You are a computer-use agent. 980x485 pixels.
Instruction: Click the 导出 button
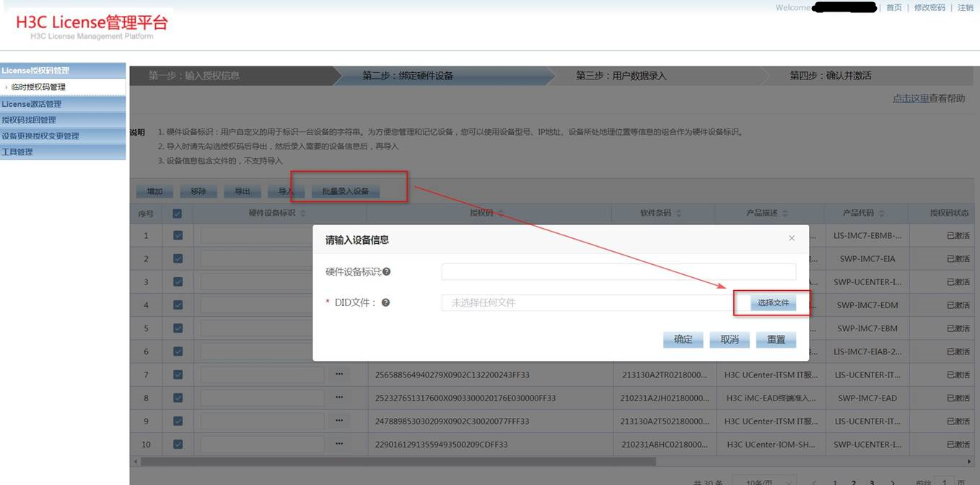coord(242,191)
